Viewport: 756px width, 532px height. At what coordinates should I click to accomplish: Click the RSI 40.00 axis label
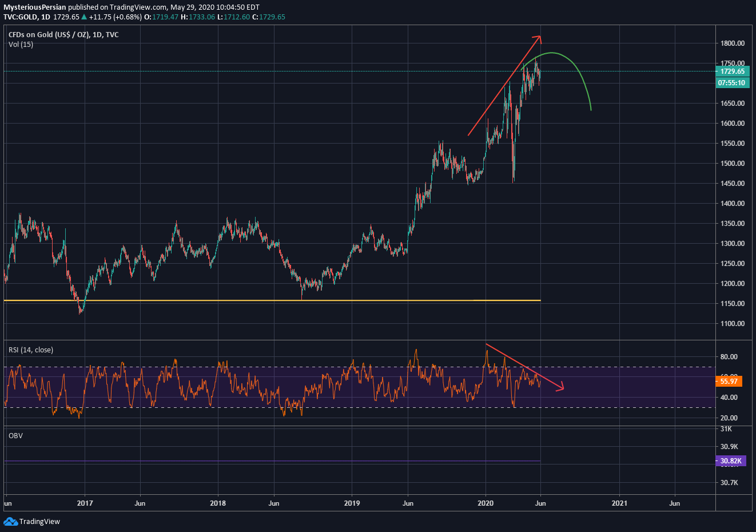coord(729,398)
